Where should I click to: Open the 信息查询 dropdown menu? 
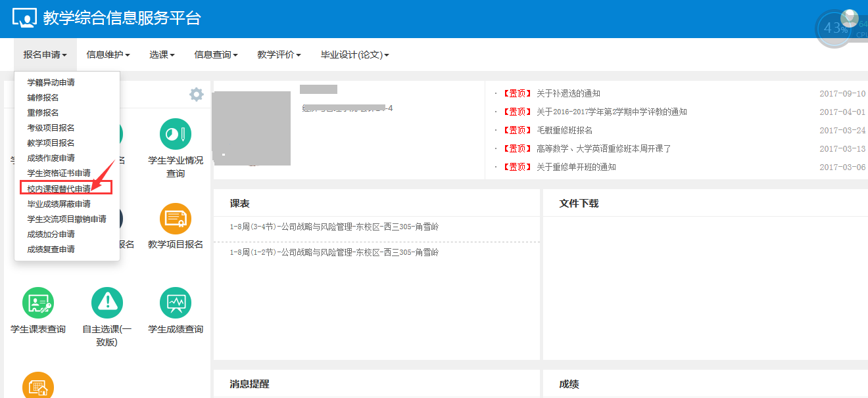216,55
